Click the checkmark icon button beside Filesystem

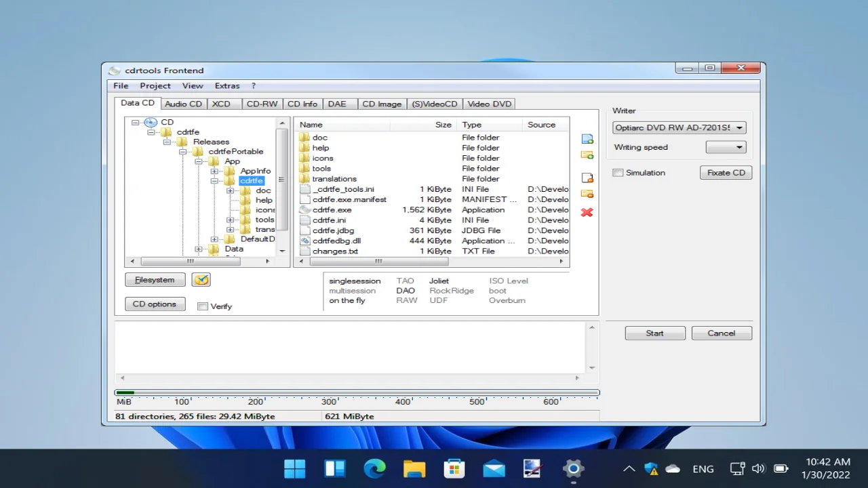[x=201, y=279]
